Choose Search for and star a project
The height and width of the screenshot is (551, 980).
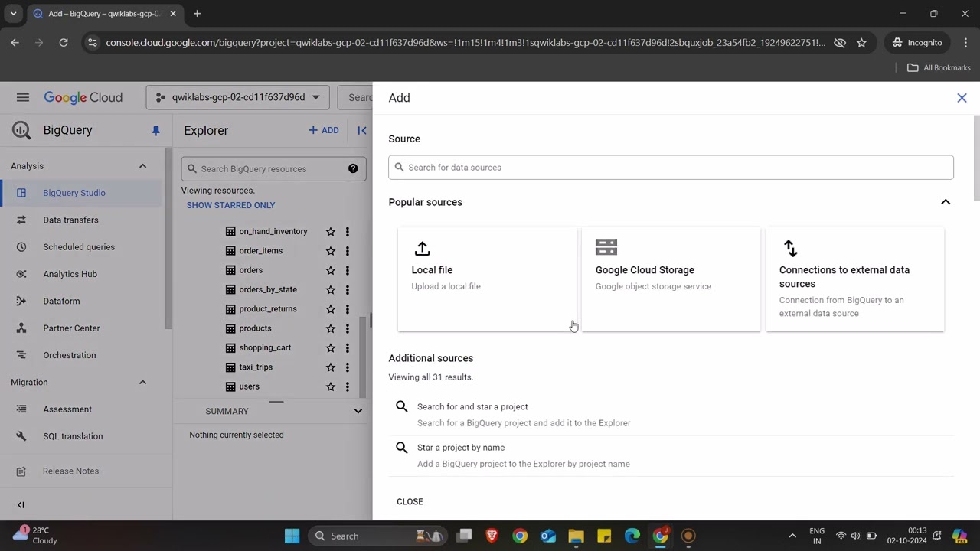pyautogui.click(x=671, y=415)
